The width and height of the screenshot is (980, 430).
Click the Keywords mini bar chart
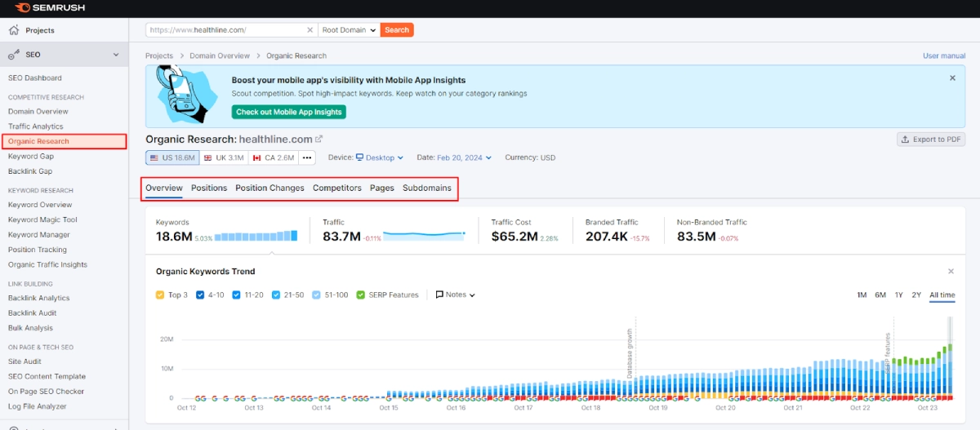pos(257,237)
